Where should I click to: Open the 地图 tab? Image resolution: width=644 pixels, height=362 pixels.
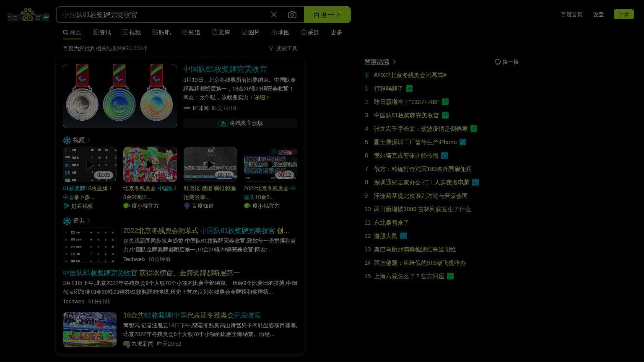[x=280, y=32]
